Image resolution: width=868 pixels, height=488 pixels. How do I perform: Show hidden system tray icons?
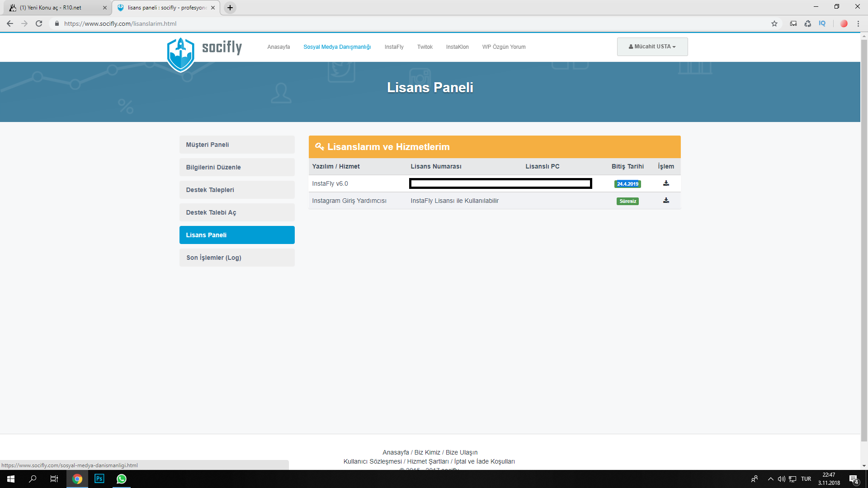click(x=770, y=479)
